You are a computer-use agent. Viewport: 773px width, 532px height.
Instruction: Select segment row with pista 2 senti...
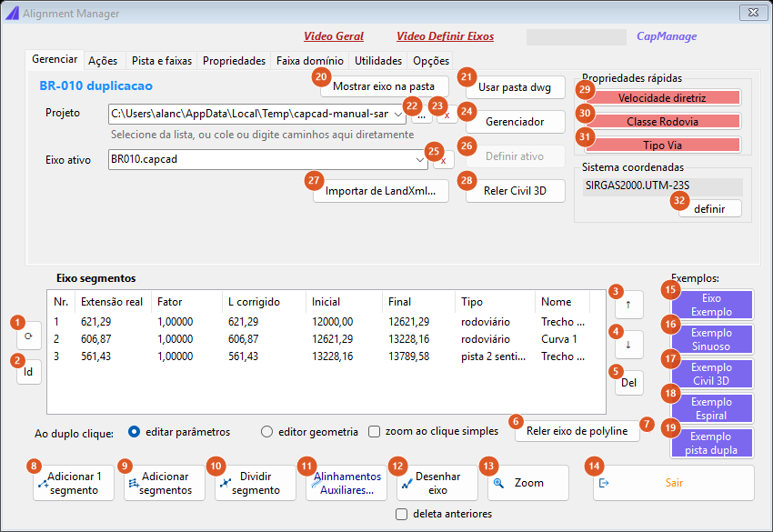click(326, 356)
